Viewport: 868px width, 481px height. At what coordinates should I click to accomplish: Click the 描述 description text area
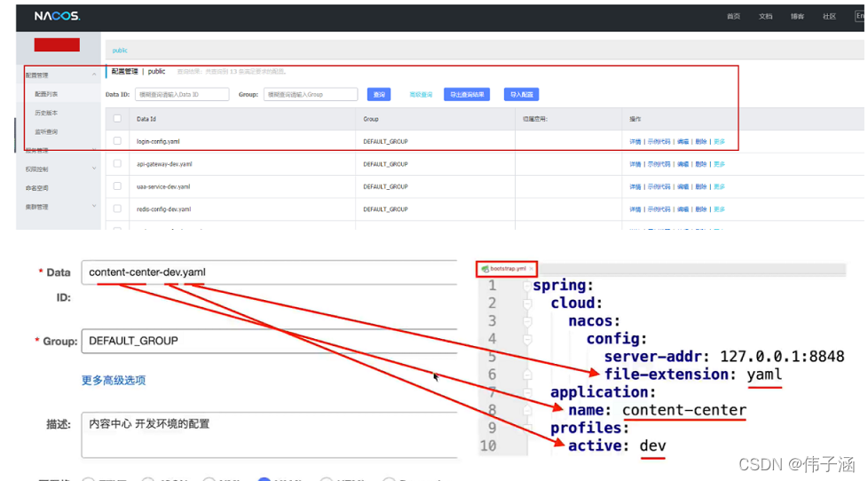pyautogui.click(x=270, y=435)
